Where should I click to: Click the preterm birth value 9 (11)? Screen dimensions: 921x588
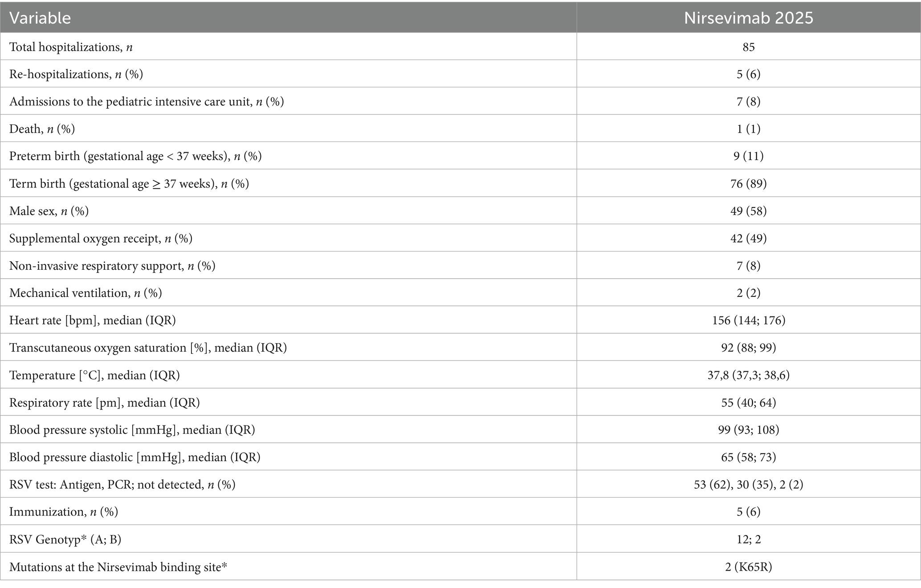click(748, 156)
